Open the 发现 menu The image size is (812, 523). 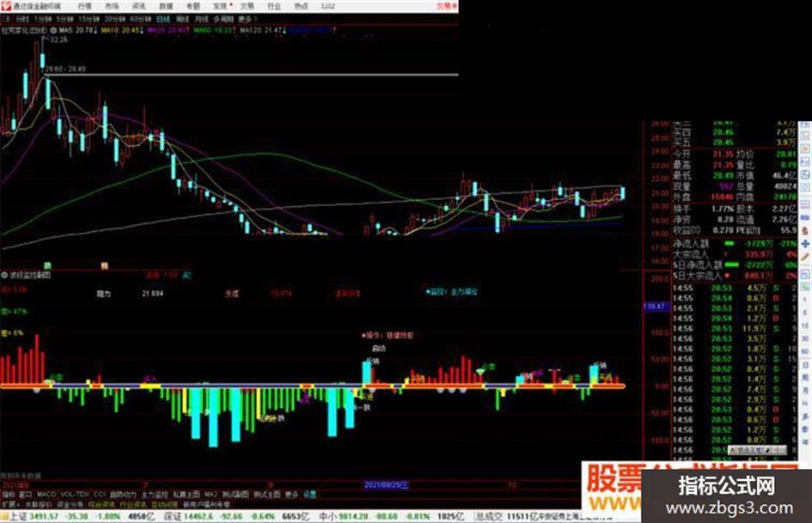pyautogui.click(x=221, y=6)
